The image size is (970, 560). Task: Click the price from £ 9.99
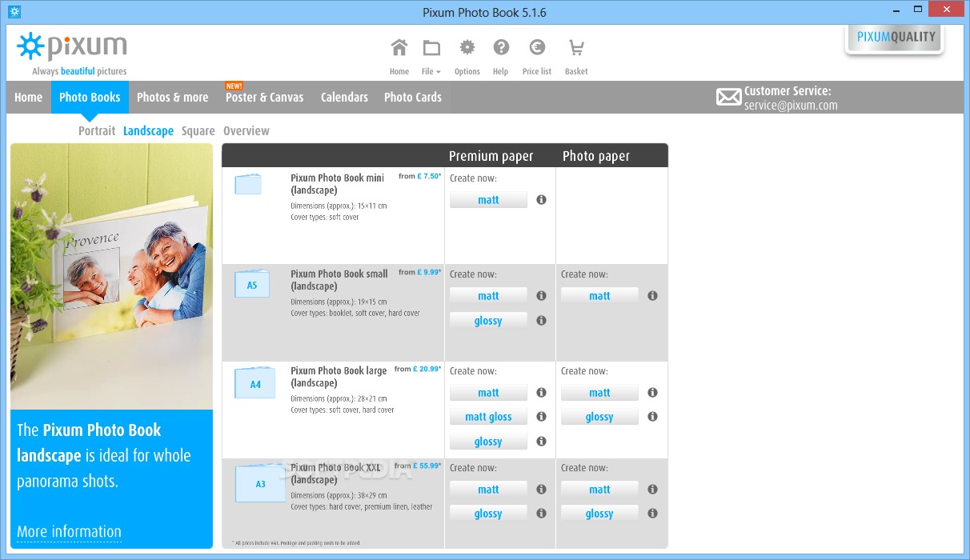pos(419,272)
